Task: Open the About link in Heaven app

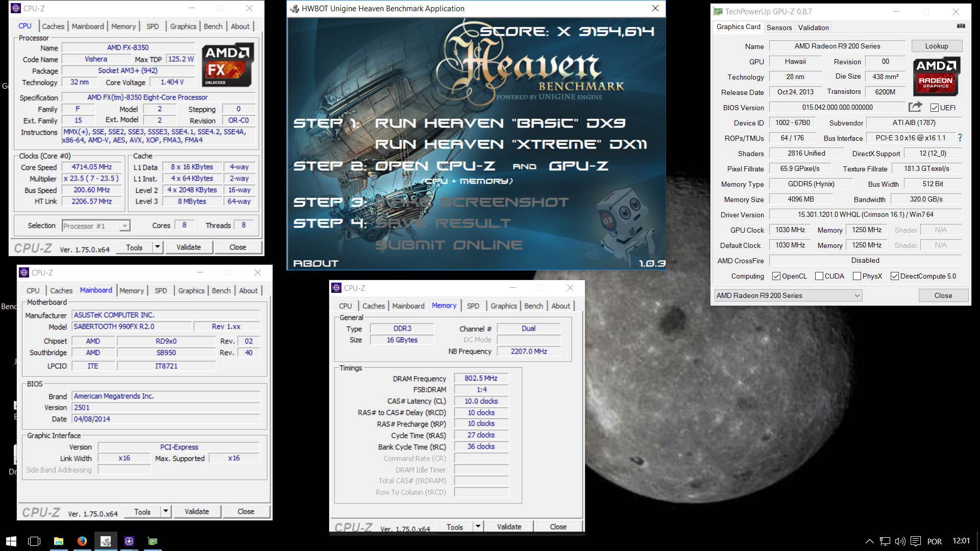Action: (x=315, y=263)
